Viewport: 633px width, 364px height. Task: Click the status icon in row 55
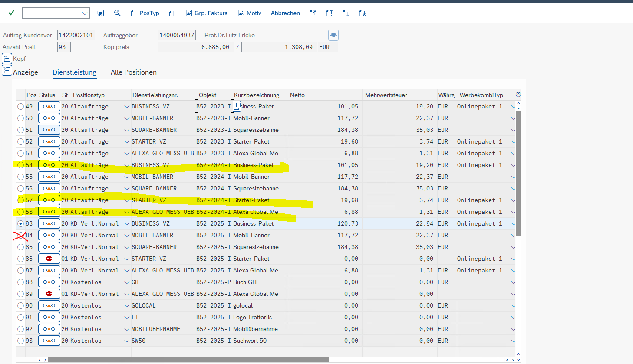(x=49, y=177)
